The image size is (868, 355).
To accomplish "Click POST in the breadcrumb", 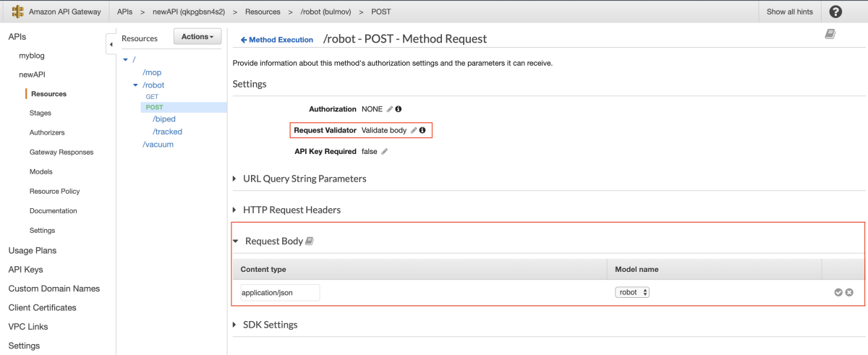I will pyautogui.click(x=380, y=12).
